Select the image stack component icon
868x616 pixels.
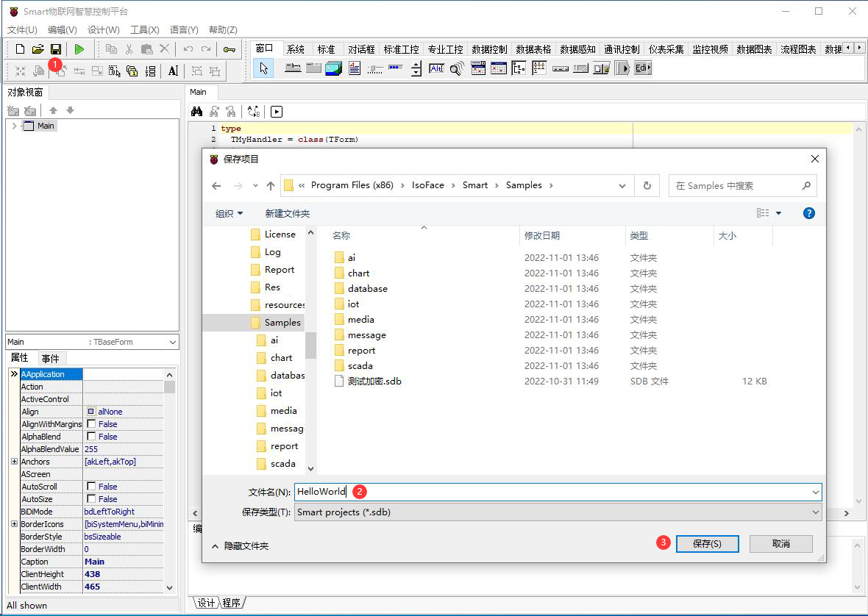pyautogui.click(x=333, y=68)
